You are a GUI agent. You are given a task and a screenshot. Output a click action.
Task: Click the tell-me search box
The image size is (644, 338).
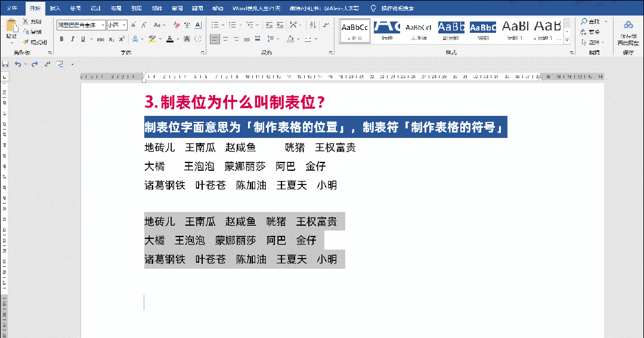coord(392,8)
